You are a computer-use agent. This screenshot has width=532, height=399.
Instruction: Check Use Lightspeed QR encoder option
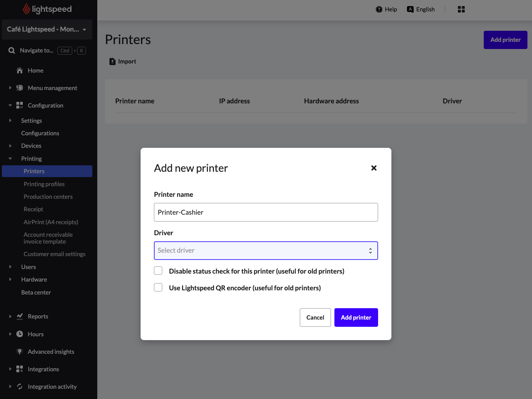coord(158,287)
